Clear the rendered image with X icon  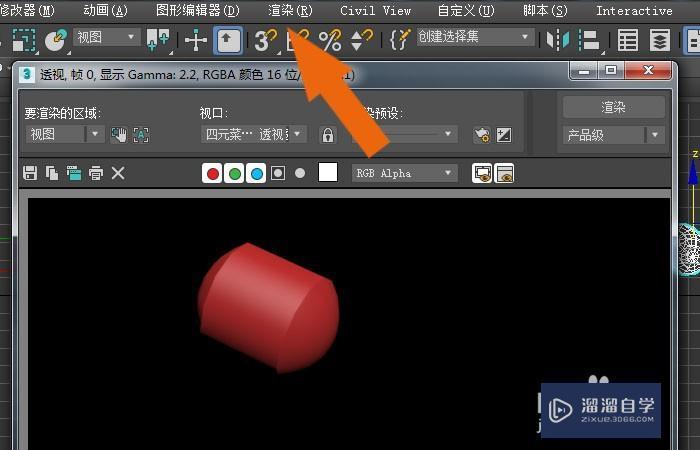[118, 173]
